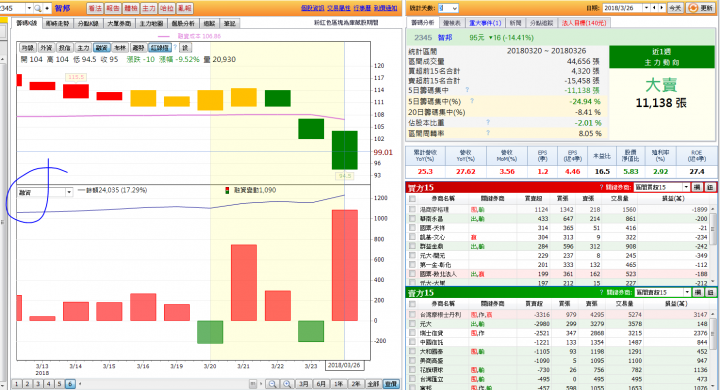This screenshot has height=390, width=720.
Task: Check the 瑞士信貸 seller checkbox
Action: point(412,333)
